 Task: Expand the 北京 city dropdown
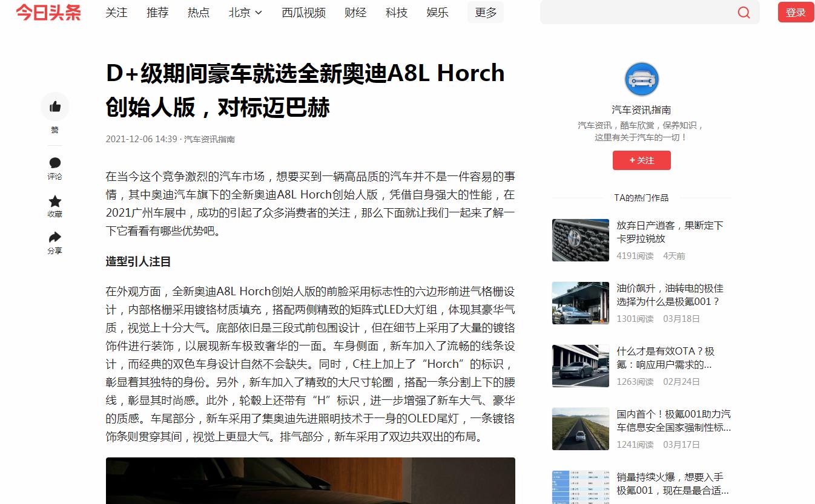tap(245, 13)
